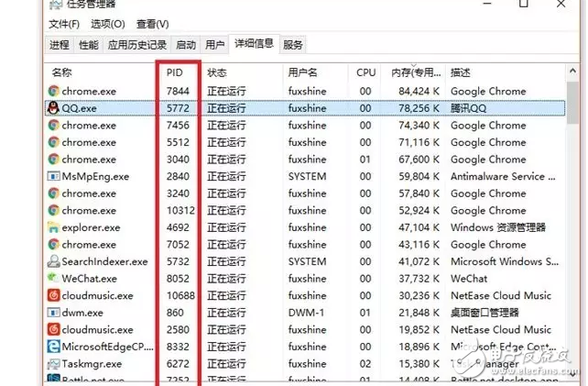Click the cloudmusic.exe icon with PID 10688

point(53,295)
